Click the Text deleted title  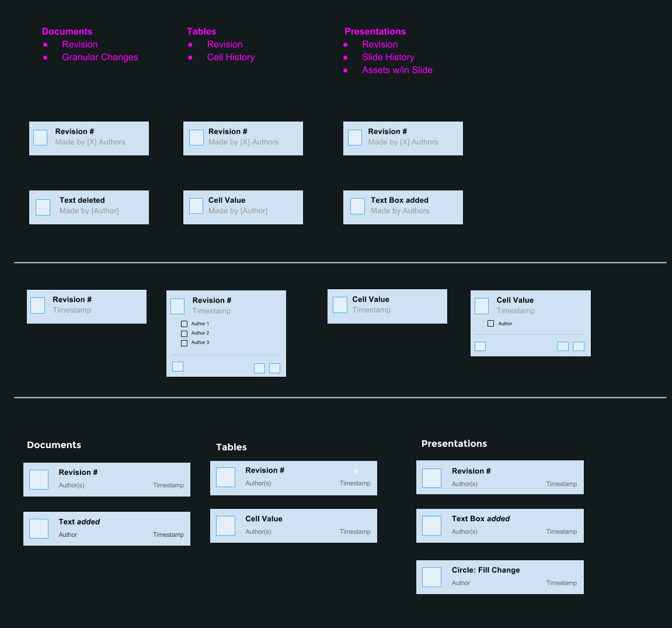pyautogui.click(x=82, y=200)
